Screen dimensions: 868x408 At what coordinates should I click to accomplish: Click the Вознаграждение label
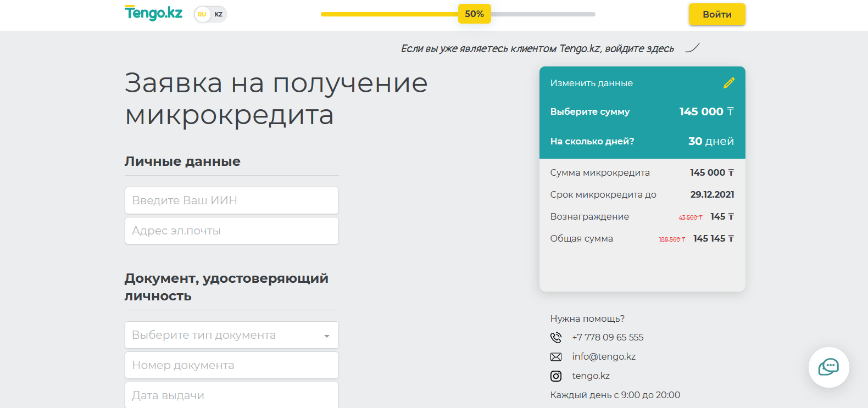click(x=589, y=216)
